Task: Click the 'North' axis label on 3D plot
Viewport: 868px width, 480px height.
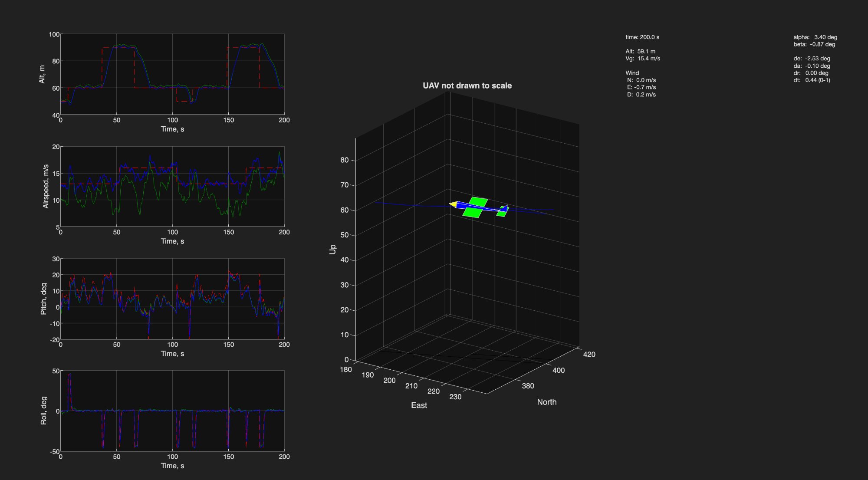Action: [x=547, y=402]
